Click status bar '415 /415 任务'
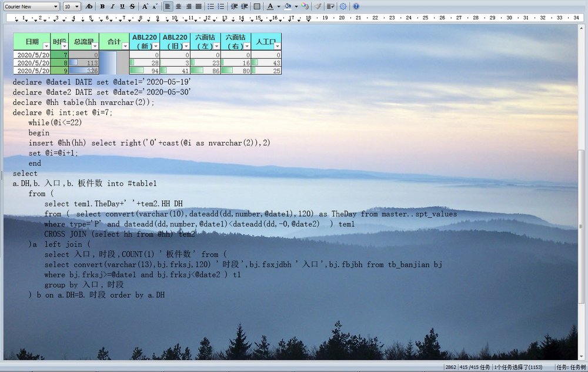Viewport: 588px width, 372px height. pyautogui.click(x=475, y=367)
